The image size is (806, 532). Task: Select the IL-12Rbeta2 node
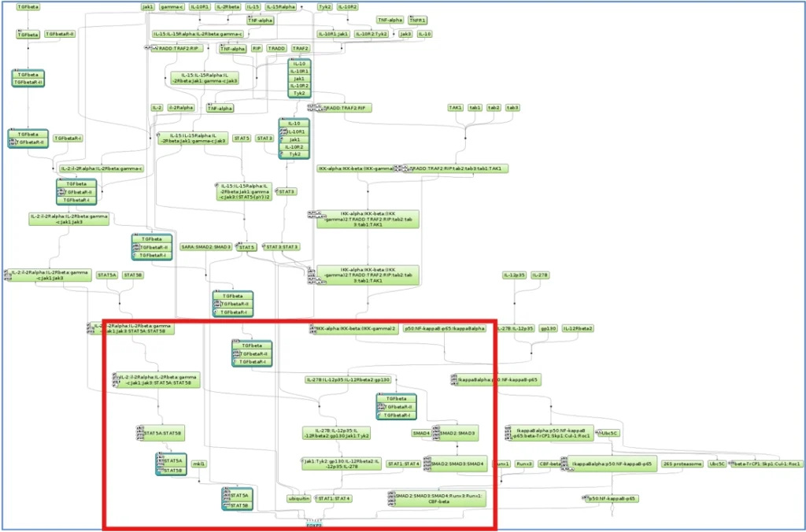click(x=579, y=328)
